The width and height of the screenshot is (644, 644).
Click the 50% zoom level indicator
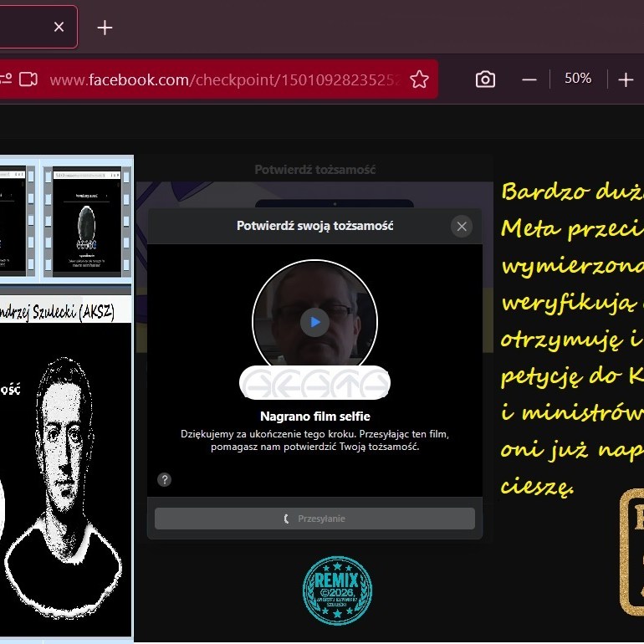577,79
